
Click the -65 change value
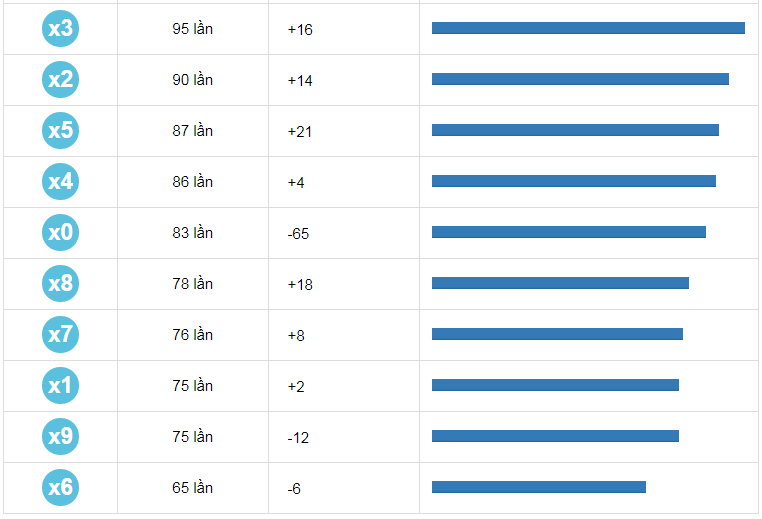point(298,234)
